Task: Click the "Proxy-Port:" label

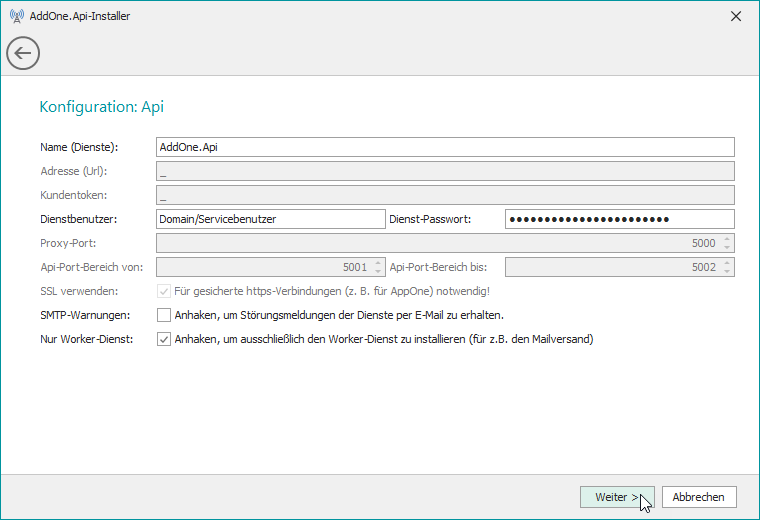Action: pos(68,243)
